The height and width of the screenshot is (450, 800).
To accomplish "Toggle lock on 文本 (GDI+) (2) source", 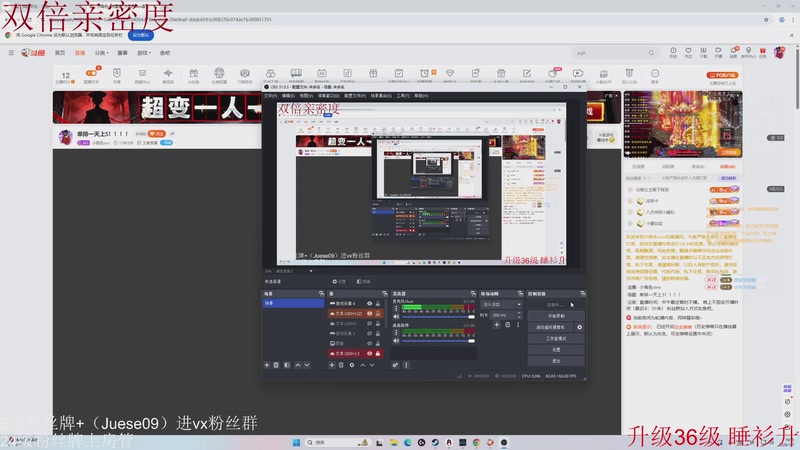I will point(378,313).
